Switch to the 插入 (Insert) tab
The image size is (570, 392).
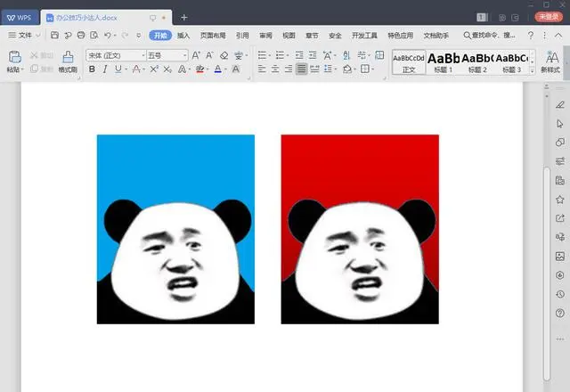pyautogui.click(x=183, y=36)
